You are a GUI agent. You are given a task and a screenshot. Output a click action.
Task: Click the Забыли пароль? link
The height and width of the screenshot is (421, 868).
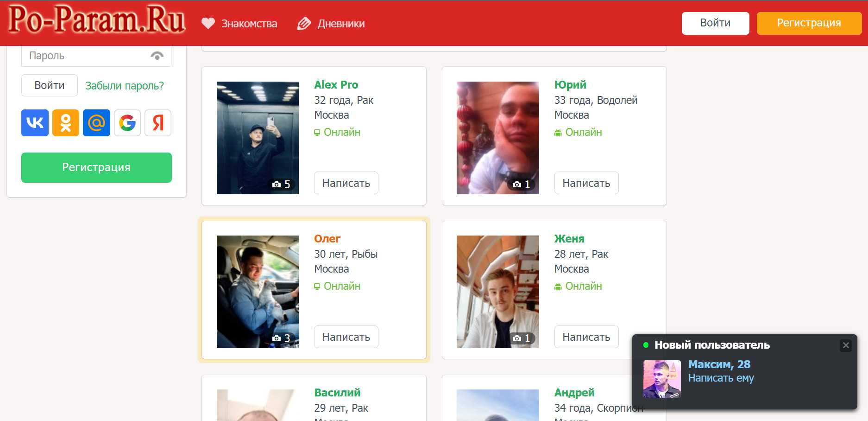pos(125,86)
